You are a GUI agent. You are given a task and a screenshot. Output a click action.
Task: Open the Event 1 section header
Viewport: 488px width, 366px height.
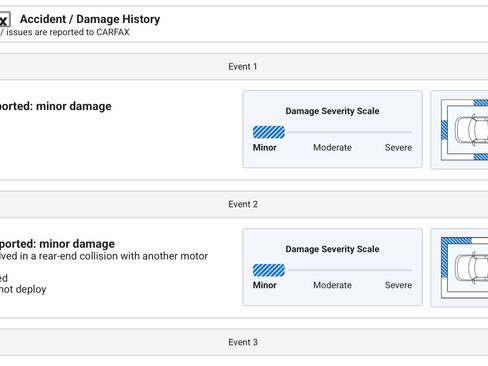(x=244, y=66)
